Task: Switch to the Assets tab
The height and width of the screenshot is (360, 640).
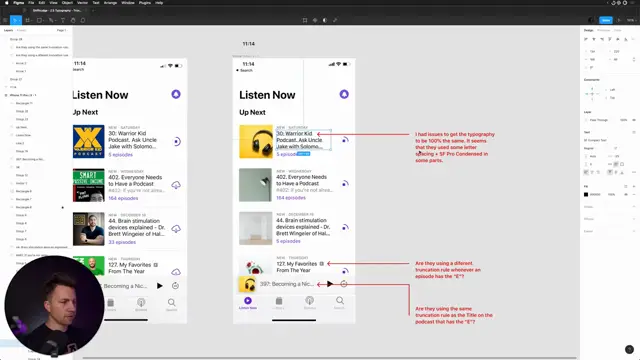Action: pyautogui.click(x=21, y=30)
